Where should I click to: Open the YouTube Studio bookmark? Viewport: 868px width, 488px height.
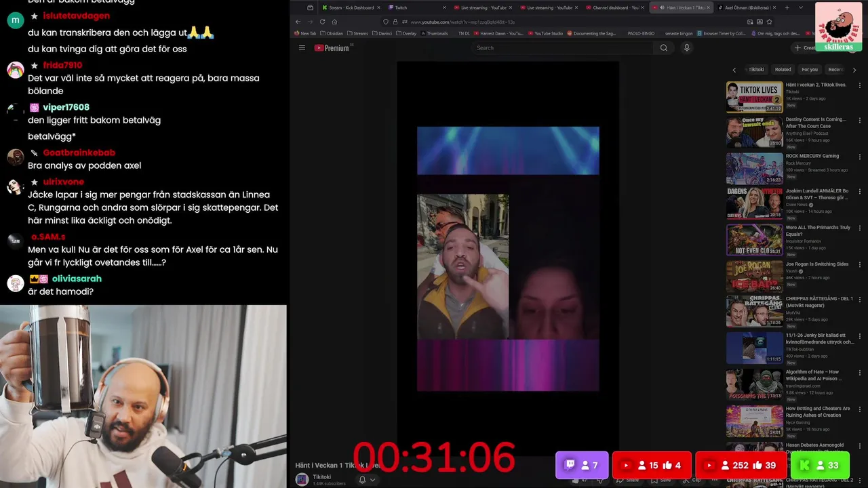coord(545,33)
